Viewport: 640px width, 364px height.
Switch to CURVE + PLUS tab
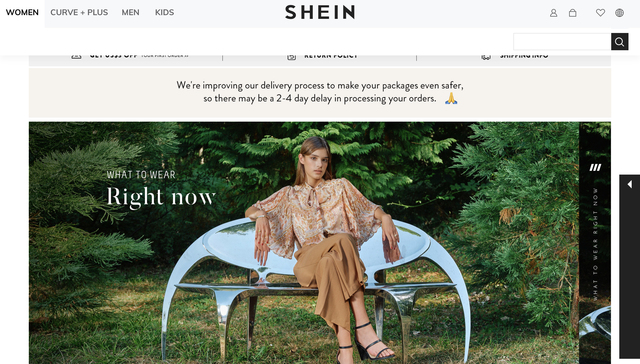(x=79, y=13)
